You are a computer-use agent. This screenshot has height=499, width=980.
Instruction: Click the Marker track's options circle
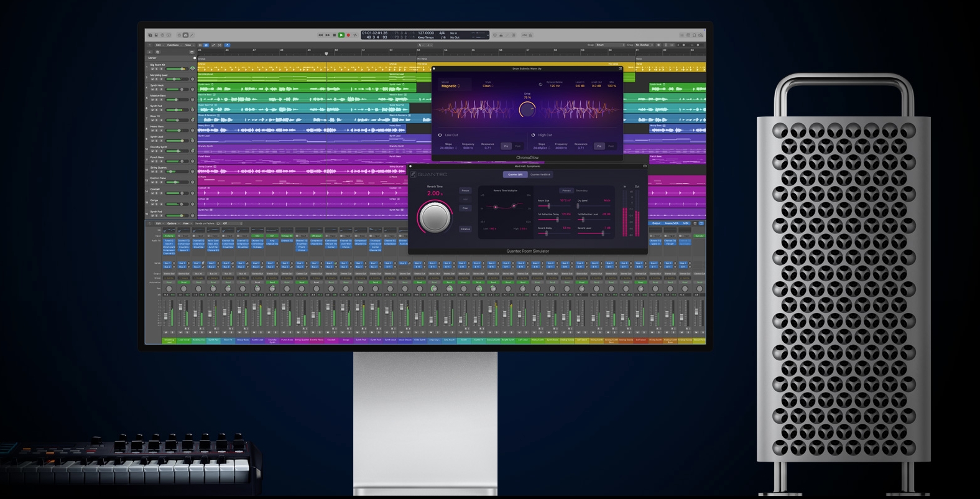tap(195, 58)
